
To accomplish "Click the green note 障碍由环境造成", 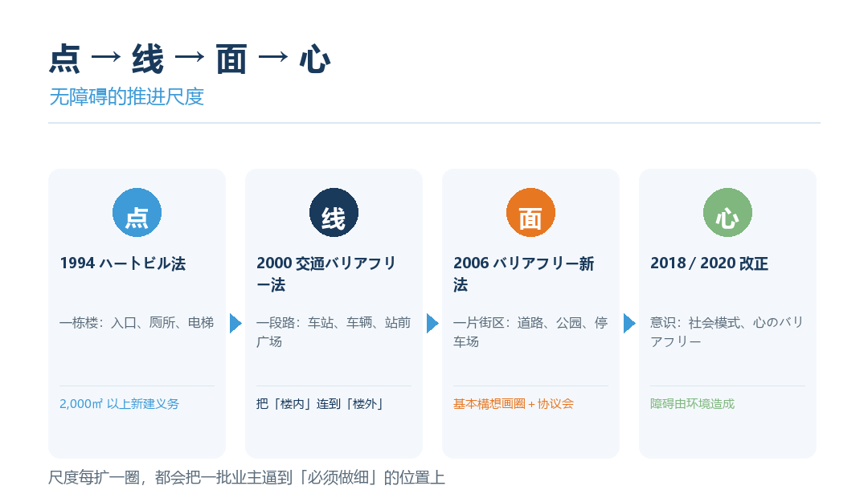I will 693,404.
